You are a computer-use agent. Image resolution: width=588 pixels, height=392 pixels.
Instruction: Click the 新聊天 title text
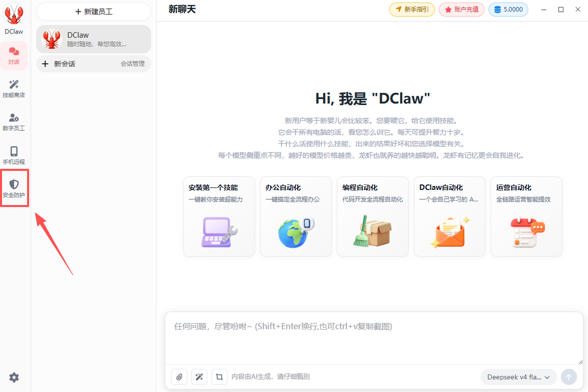pos(182,9)
